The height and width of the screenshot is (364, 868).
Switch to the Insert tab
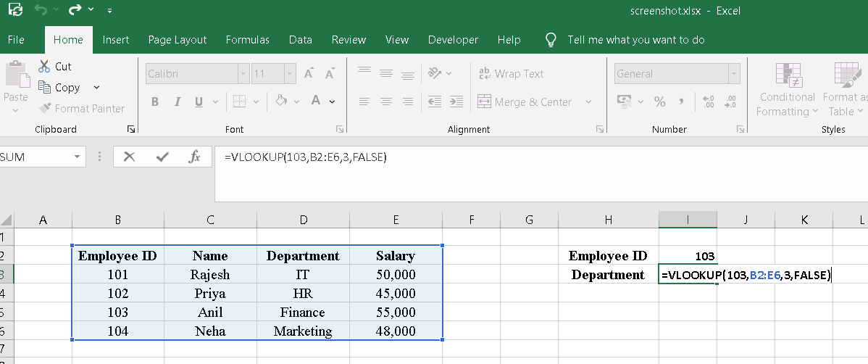116,40
